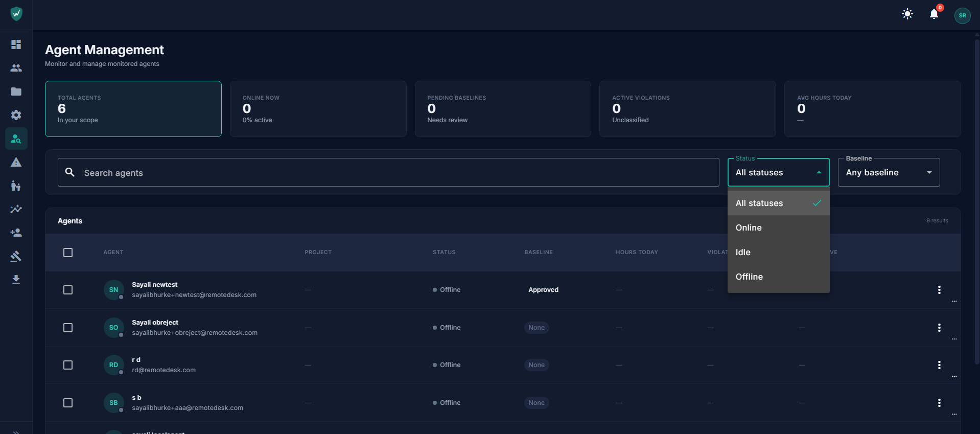Screen dimensions: 980x434
Task: Select the Active Violations card
Action: pos(688,109)
